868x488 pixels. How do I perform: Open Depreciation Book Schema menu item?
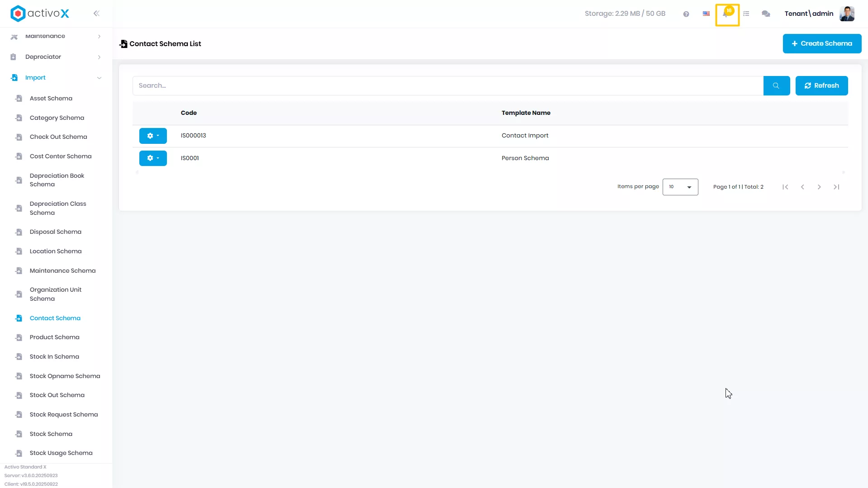pyautogui.click(x=56, y=180)
